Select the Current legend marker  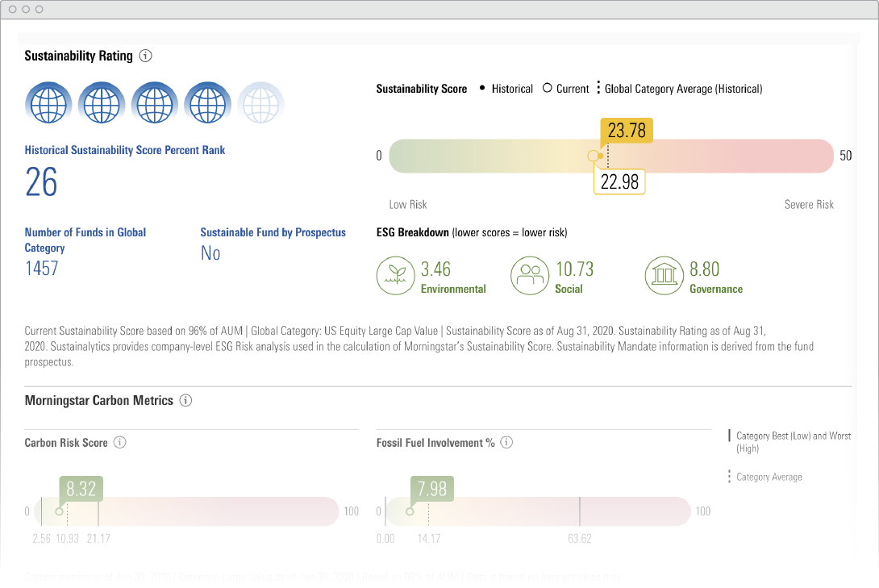548,89
